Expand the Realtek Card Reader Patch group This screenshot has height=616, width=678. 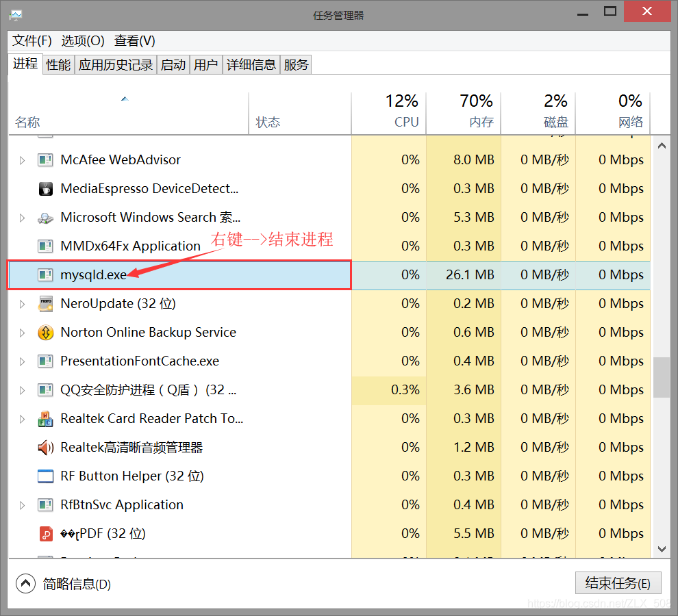pos(22,420)
